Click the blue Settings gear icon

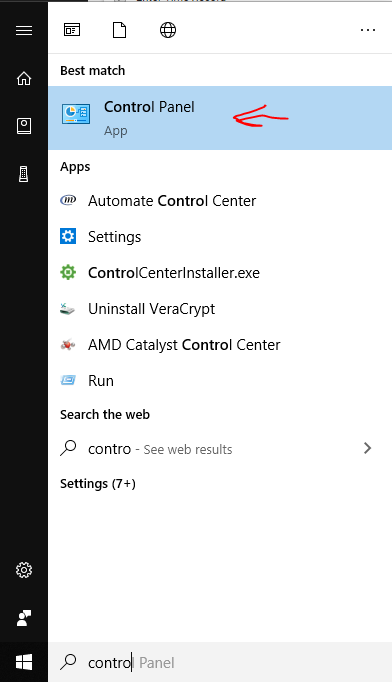[68, 236]
